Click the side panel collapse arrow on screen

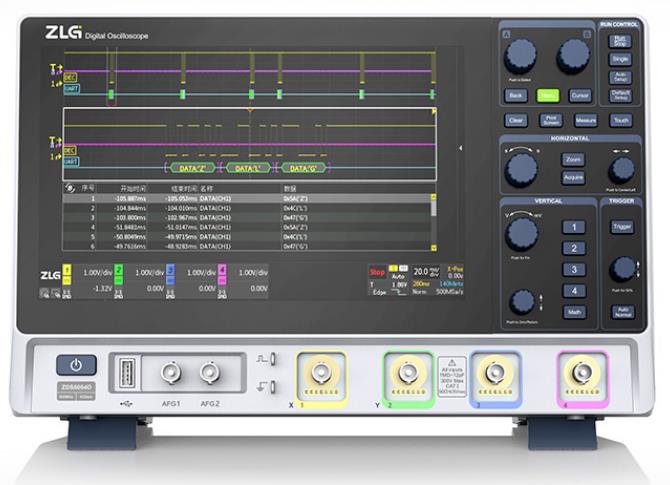461,148
